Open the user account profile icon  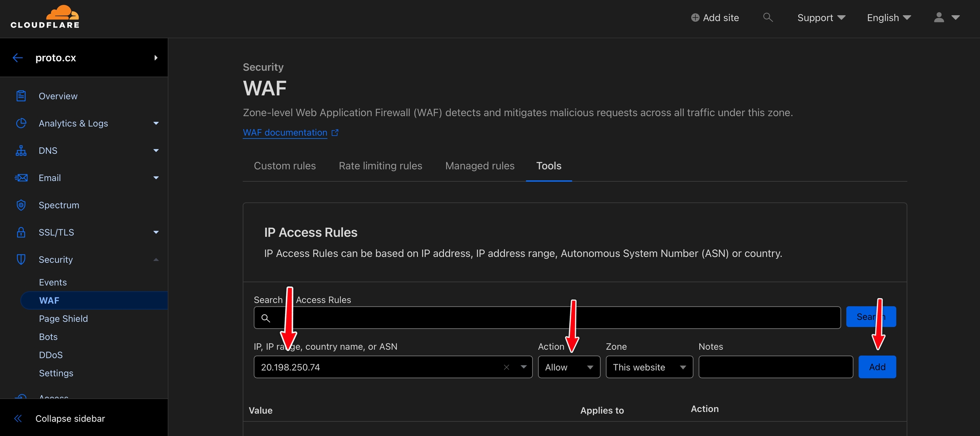[x=939, y=17]
